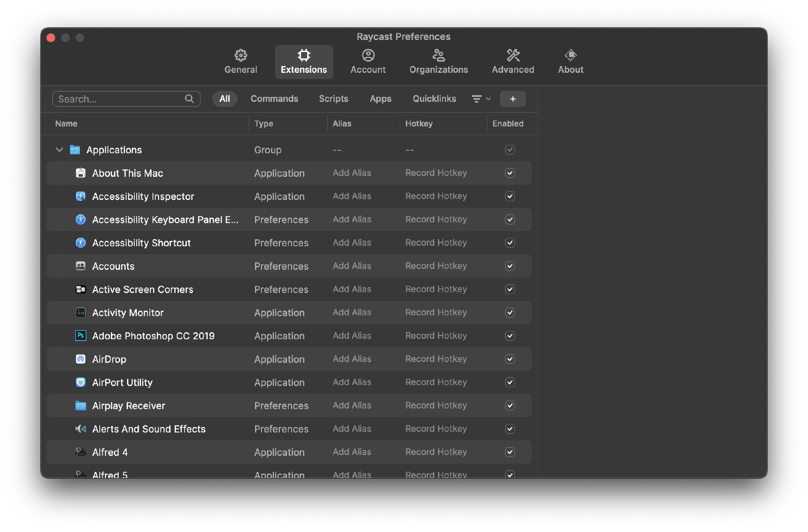The image size is (808, 532).
Task: Switch to the Extensions tab
Action: coord(303,62)
